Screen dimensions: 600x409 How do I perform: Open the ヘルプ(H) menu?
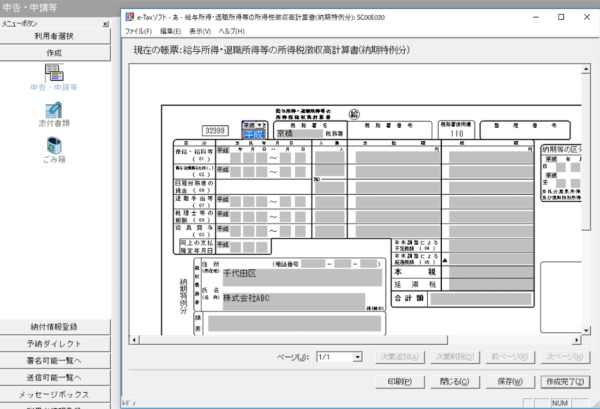pyautogui.click(x=232, y=31)
